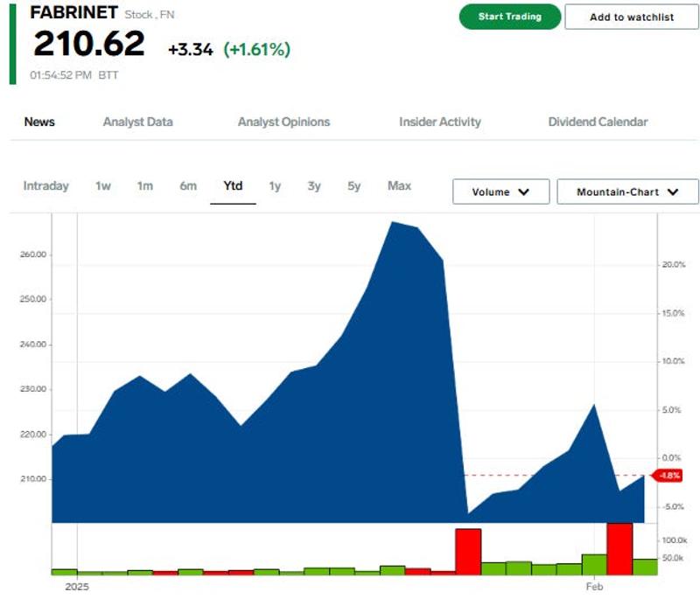Click the Start Trading button
Screen dimensions: 700x599
[x=510, y=17]
